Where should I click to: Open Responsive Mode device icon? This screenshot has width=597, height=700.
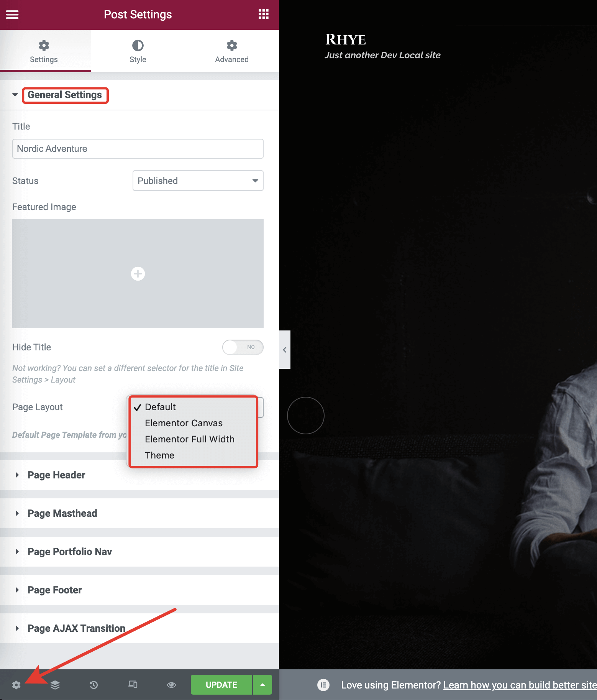(133, 685)
